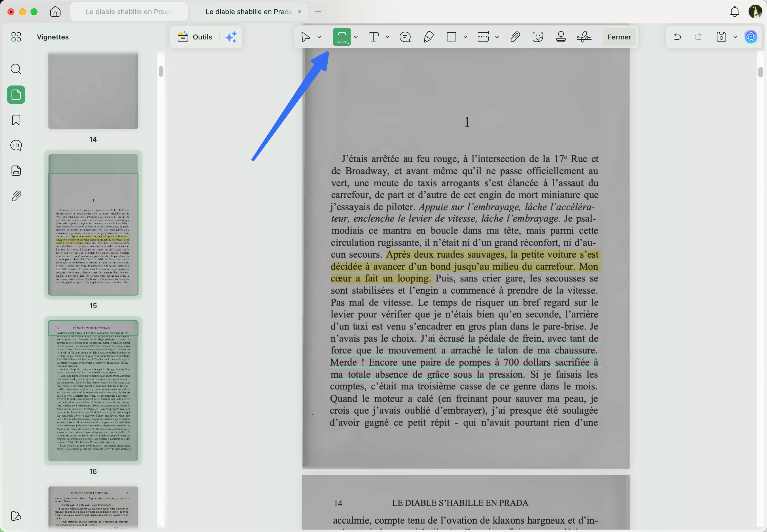
Task: Expand the measurement tool options
Action: [497, 37]
